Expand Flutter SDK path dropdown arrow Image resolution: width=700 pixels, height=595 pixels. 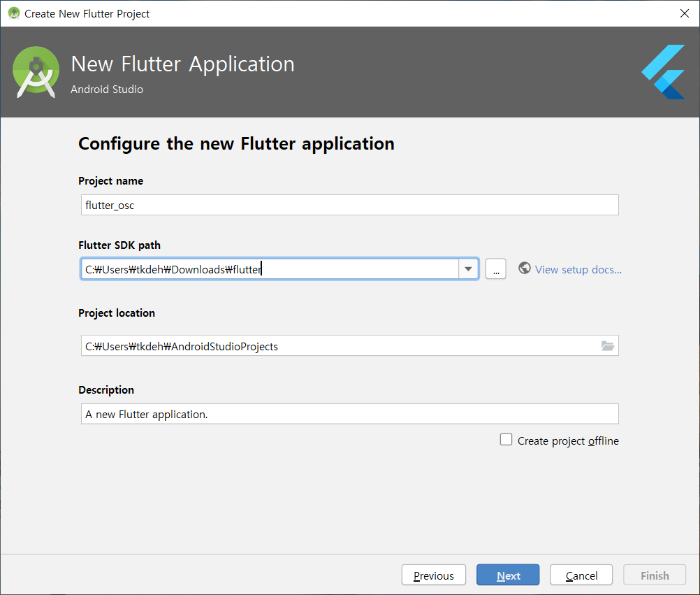pyautogui.click(x=468, y=269)
